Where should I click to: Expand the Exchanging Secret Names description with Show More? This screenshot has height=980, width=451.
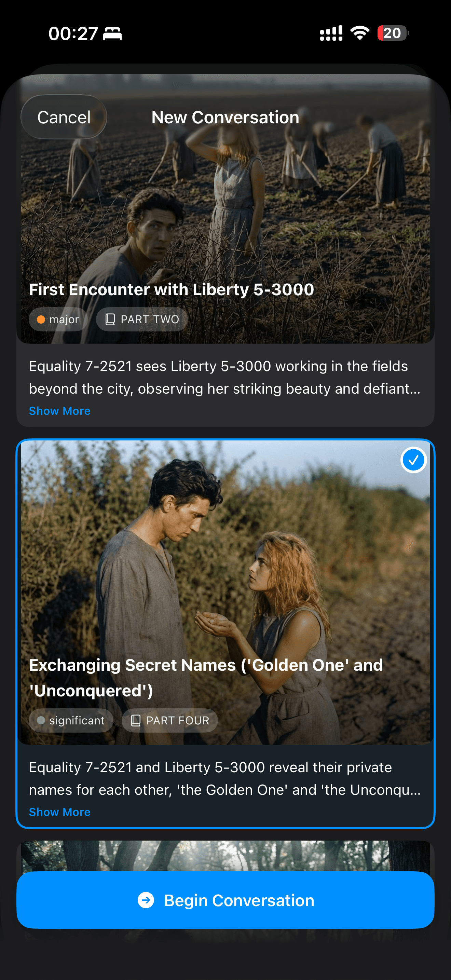[x=60, y=812]
